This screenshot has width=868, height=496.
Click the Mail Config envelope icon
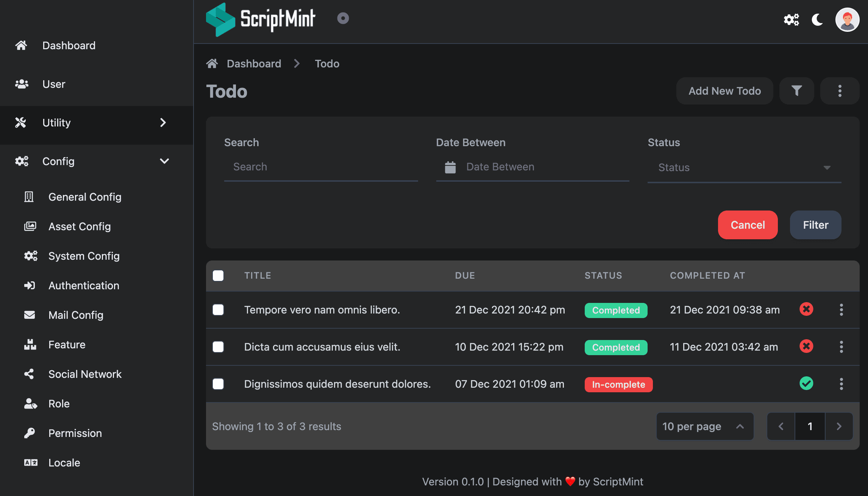[30, 315]
